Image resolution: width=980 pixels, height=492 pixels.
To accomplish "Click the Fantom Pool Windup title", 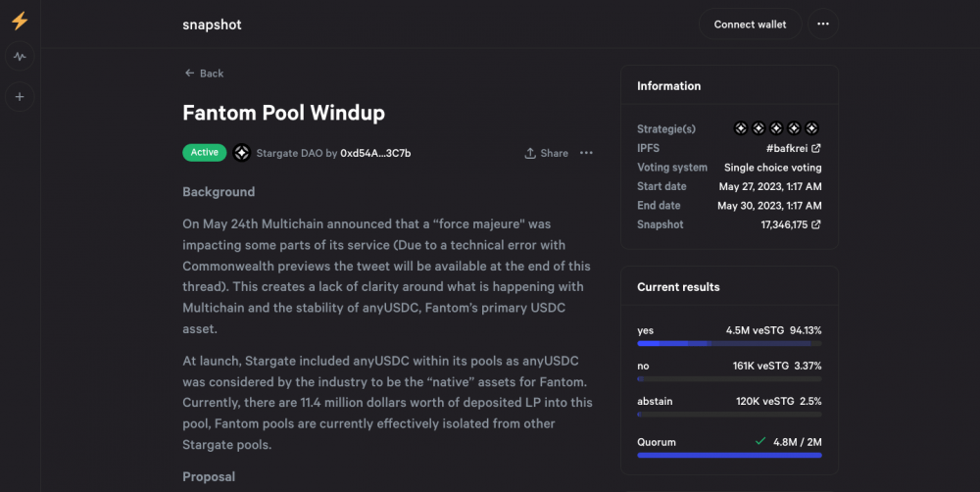I will coord(284,113).
